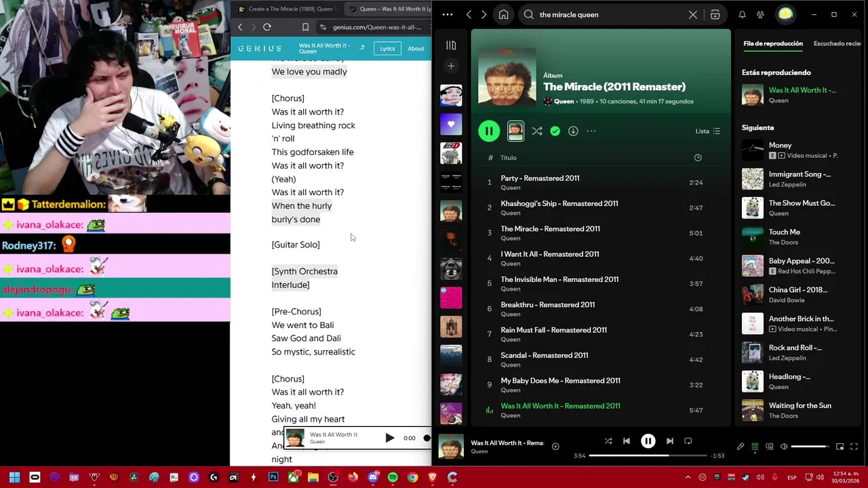Add current song to playlist plus icon
The width and height of the screenshot is (868, 488).
pos(555,446)
